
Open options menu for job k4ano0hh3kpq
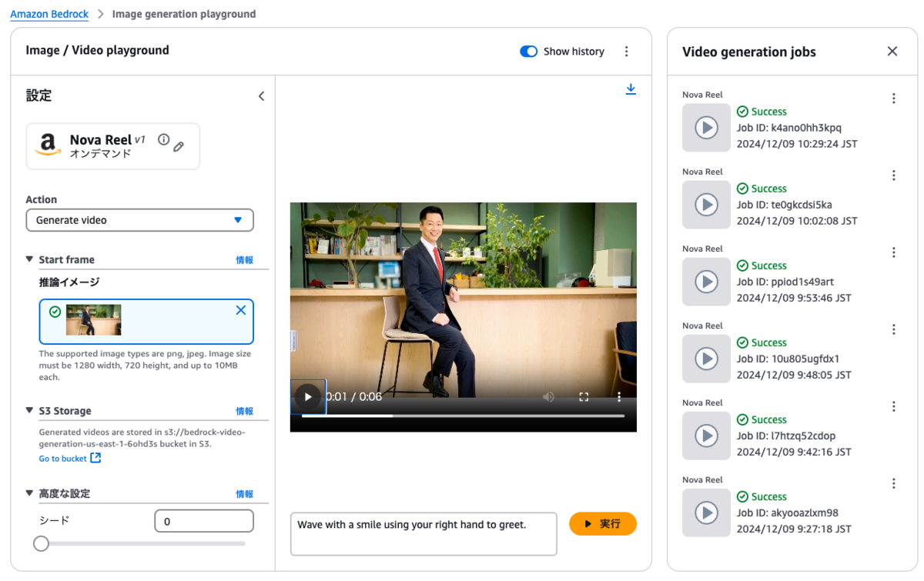click(x=894, y=99)
